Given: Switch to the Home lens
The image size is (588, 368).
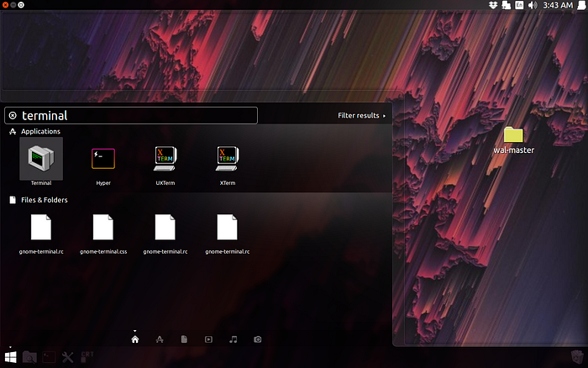Looking at the screenshot, I should pos(135,339).
